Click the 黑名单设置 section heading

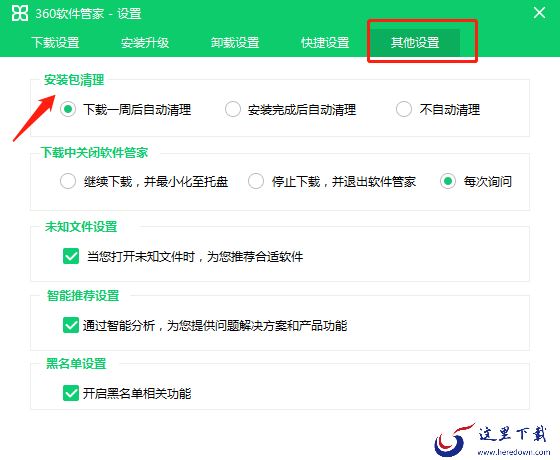[x=76, y=364]
